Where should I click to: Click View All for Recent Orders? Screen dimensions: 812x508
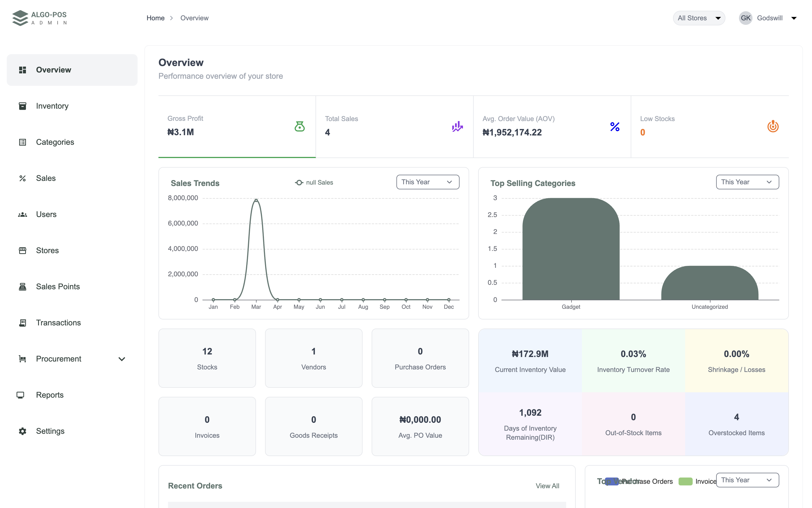(547, 486)
